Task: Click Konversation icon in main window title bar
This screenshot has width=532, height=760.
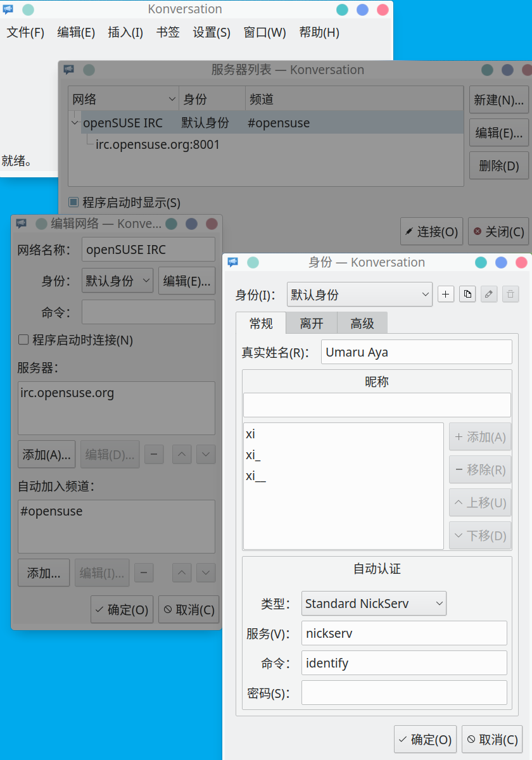Action: tap(8, 9)
